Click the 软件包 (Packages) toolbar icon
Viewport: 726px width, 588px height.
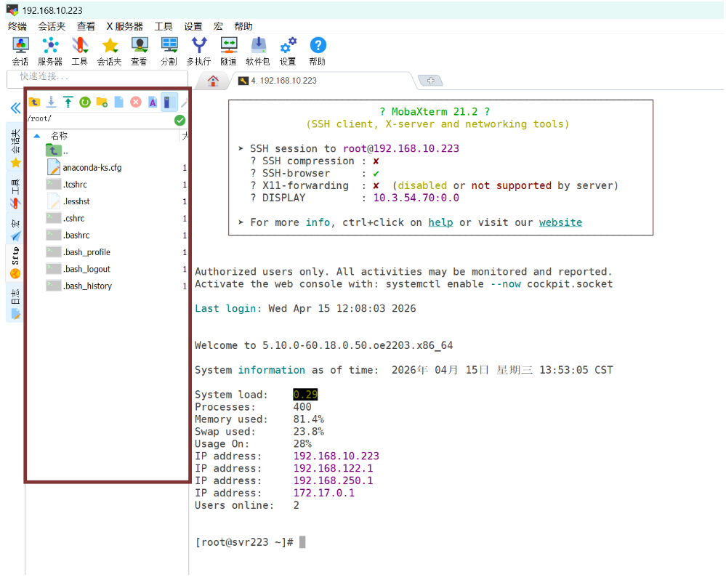pos(258,51)
